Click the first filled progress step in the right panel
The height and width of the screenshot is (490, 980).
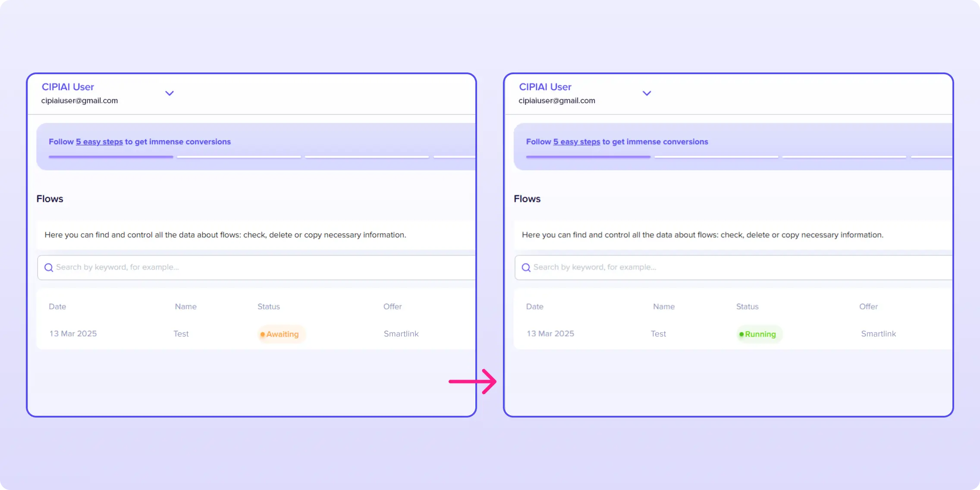click(588, 157)
